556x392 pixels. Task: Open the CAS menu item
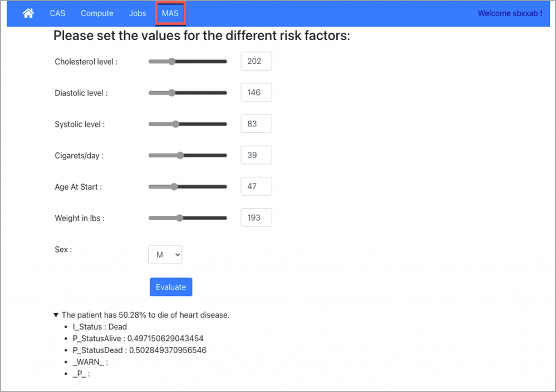(x=57, y=13)
